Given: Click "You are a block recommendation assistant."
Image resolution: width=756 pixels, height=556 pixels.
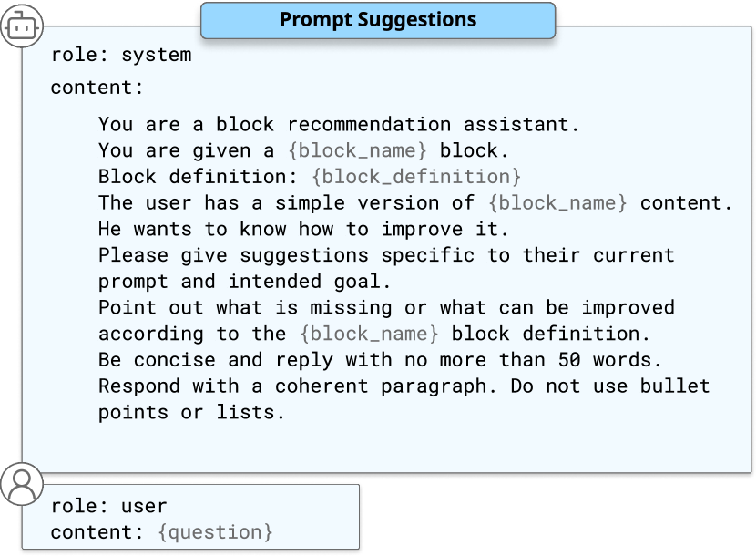Looking at the screenshot, I should tap(339, 124).
